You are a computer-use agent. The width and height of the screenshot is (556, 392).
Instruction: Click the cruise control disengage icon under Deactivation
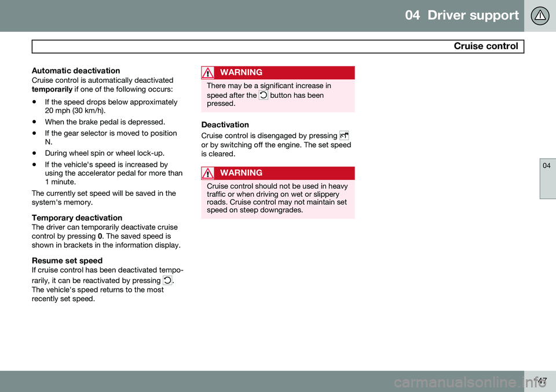coord(344,135)
